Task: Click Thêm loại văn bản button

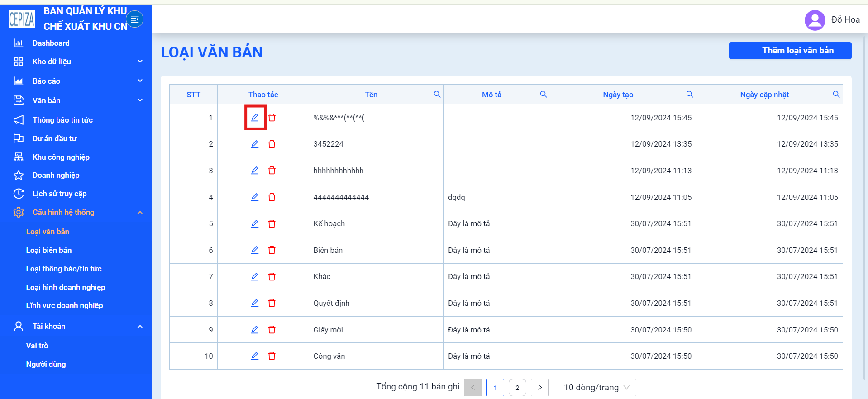Action: coord(790,51)
